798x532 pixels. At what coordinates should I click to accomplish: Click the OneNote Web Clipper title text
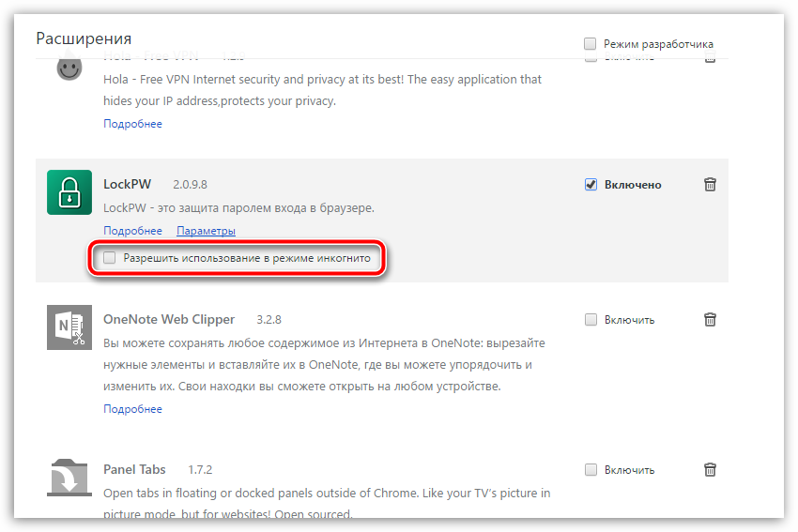coord(169,320)
